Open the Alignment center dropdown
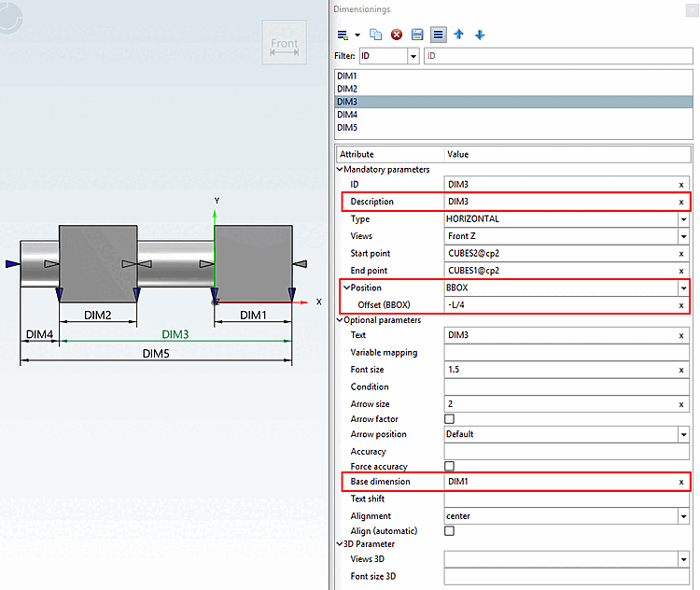Image resolution: width=700 pixels, height=590 pixels. pos(683,516)
